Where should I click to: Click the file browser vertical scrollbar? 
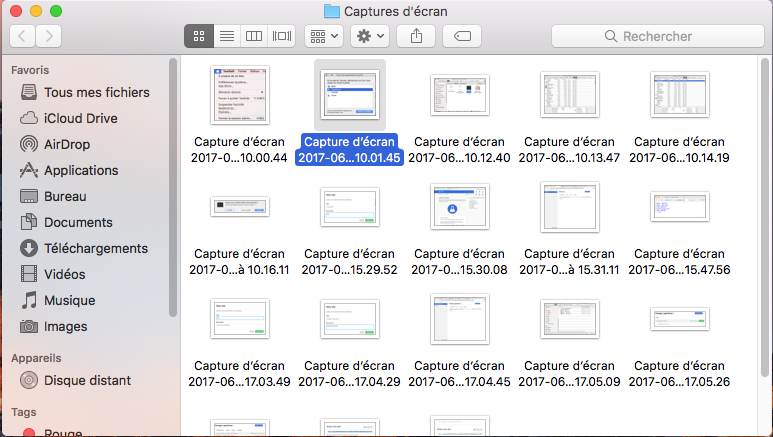pos(765,218)
